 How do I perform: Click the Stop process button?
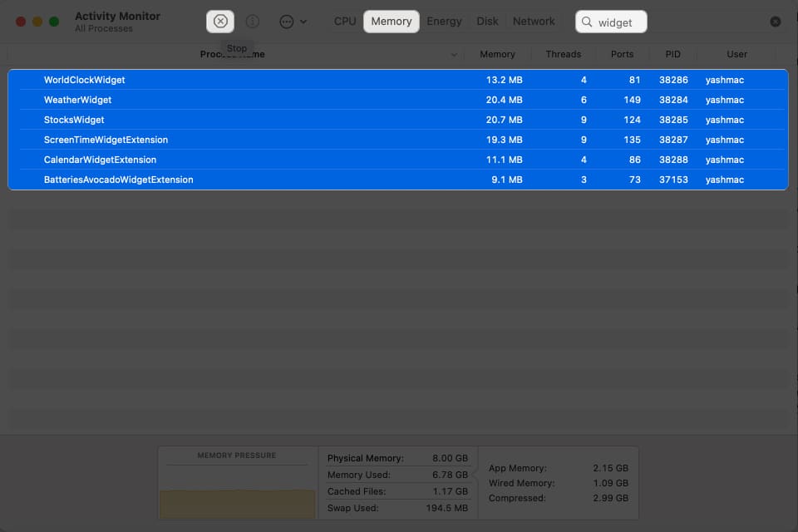[x=220, y=22]
